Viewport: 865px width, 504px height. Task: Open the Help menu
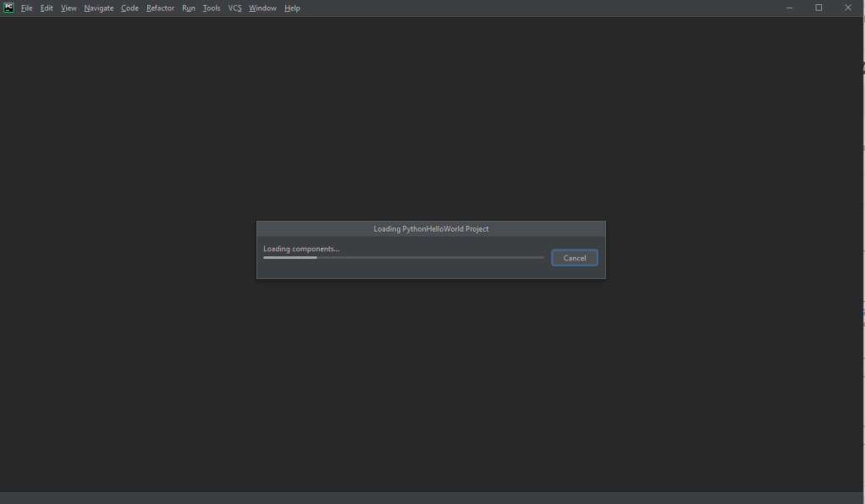(292, 8)
